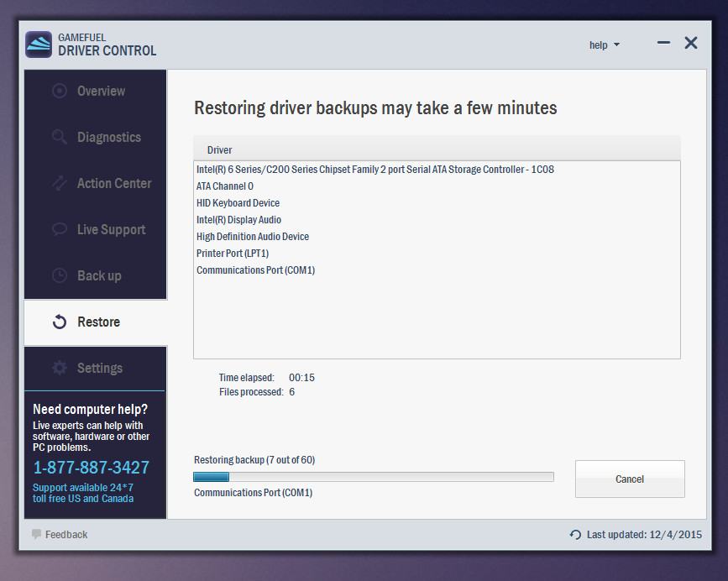Click the Overview sidebar icon

pyautogui.click(x=60, y=91)
